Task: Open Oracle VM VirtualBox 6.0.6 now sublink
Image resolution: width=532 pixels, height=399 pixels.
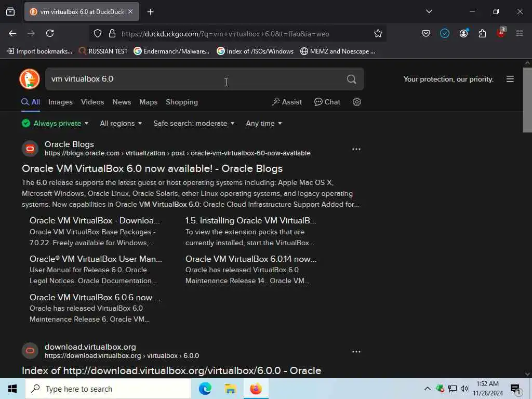Action: pos(95,297)
